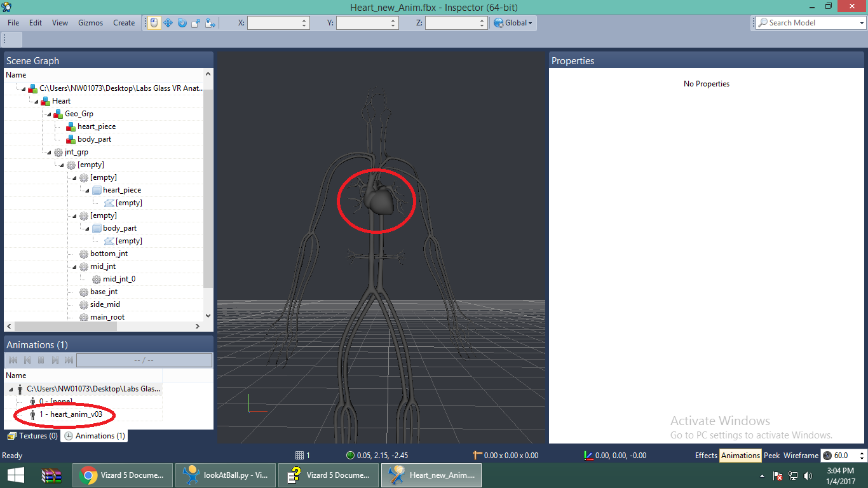Click the animation frame progress bar

click(144, 360)
